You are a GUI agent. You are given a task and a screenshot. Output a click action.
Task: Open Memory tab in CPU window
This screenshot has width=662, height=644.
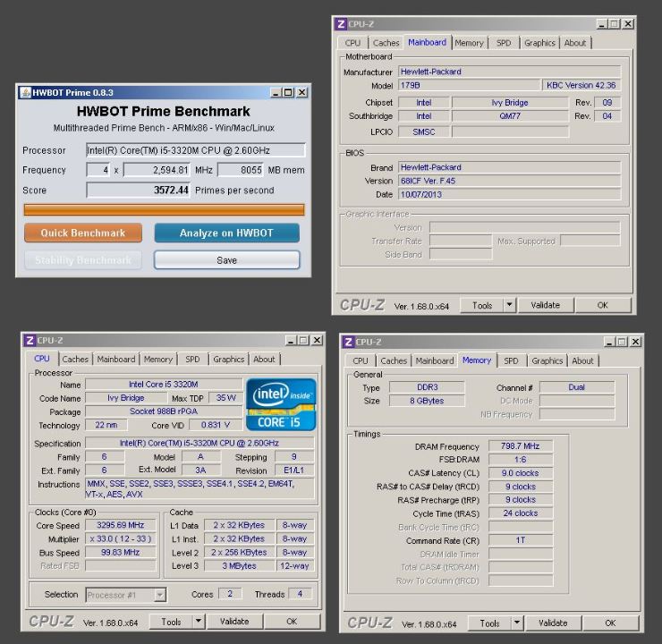[x=158, y=360]
